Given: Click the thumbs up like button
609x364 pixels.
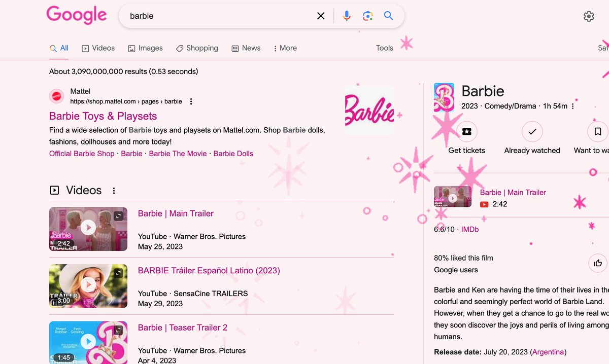Looking at the screenshot, I should click(598, 263).
